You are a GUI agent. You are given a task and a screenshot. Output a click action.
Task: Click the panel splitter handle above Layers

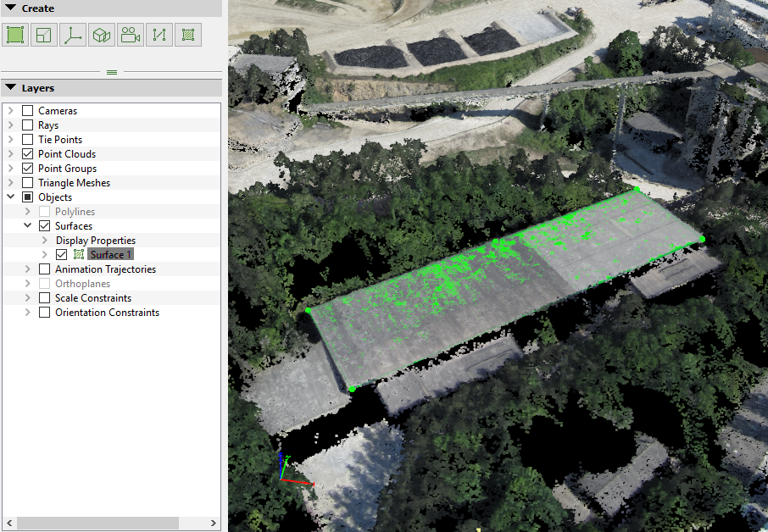tap(111, 72)
